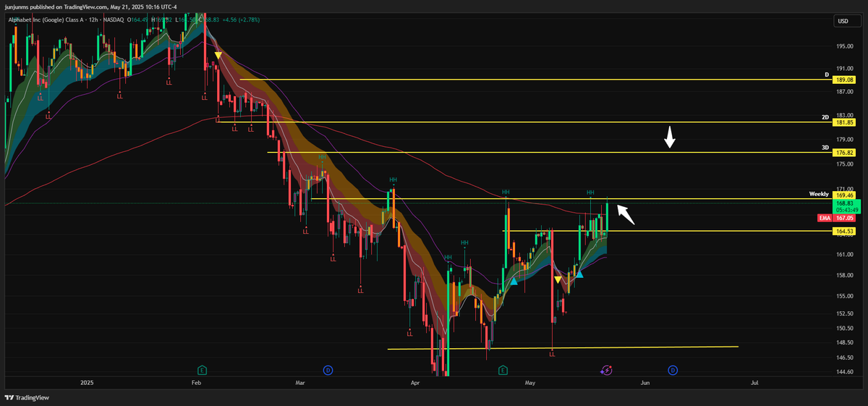This screenshot has width=868, height=406.
Task: Click the 3D level label
Action: click(825, 148)
